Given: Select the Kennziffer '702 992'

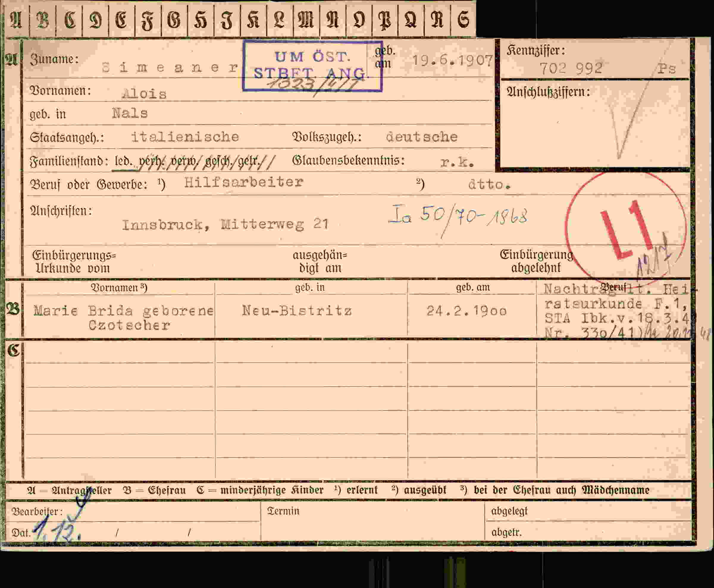Looking at the screenshot, I should [x=571, y=68].
